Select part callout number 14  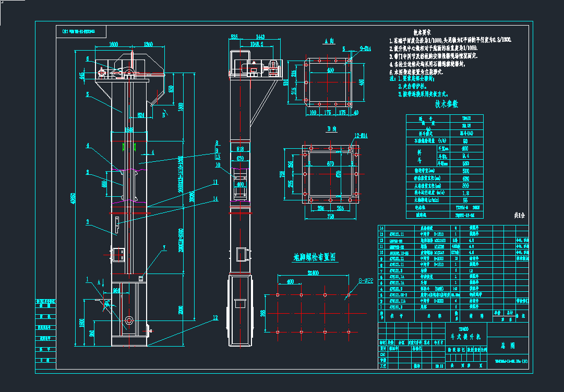[214, 198]
